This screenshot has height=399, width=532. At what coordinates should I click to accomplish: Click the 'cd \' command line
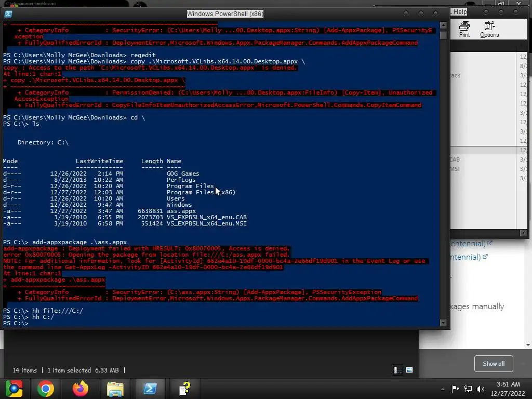(74, 117)
